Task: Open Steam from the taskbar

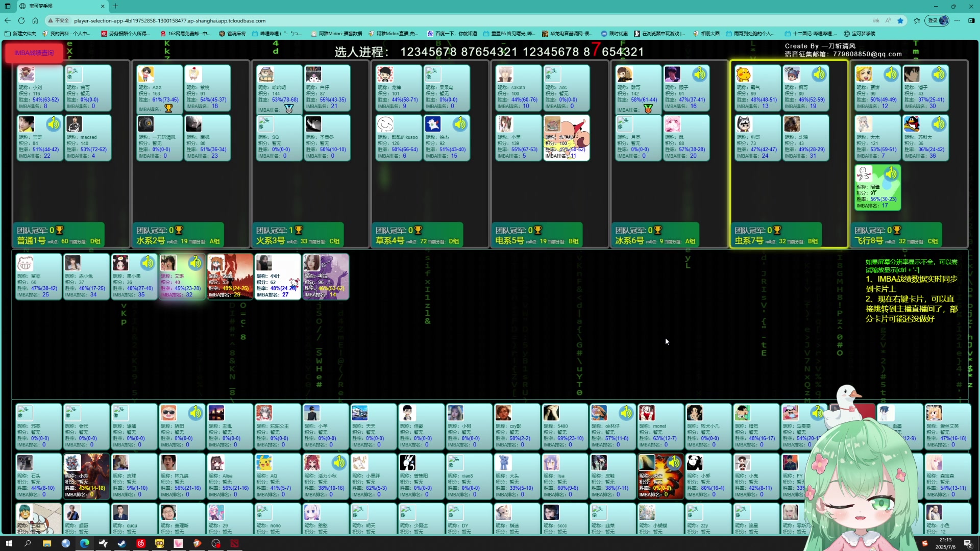Action: (122, 543)
